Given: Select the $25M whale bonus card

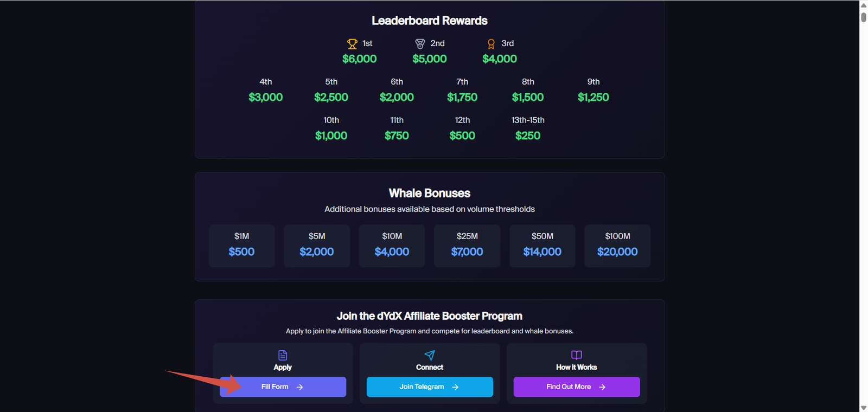Looking at the screenshot, I should pyautogui.click(x=467, y=246).
